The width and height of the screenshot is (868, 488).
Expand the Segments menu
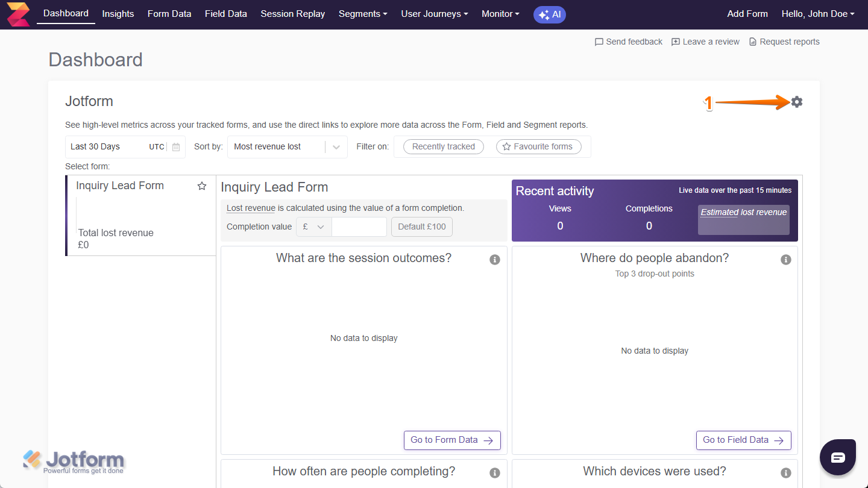[363, 14]
